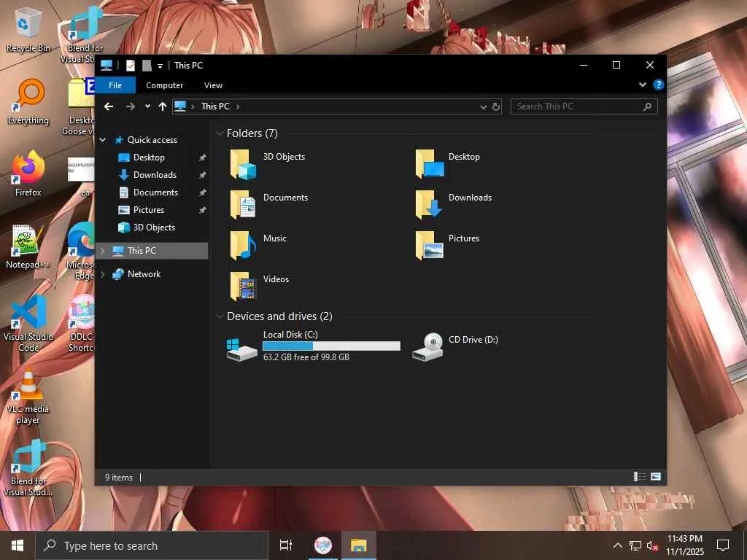This screenshot has width=747, height=560.
Task: Select Desktop in Quick access sidebar
Action: [149, 157]
